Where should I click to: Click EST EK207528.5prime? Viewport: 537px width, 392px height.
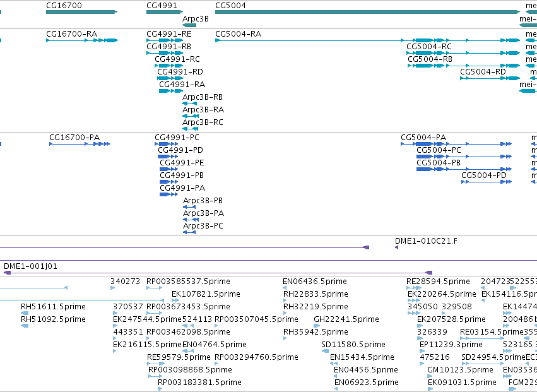pyautogui.click(x=420, y=326)
